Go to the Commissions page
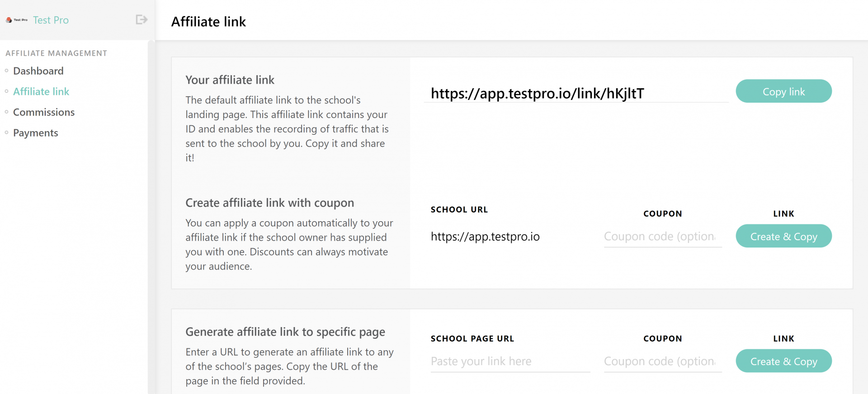Viewport: 868px width, 394px height. tap(44, 112)
